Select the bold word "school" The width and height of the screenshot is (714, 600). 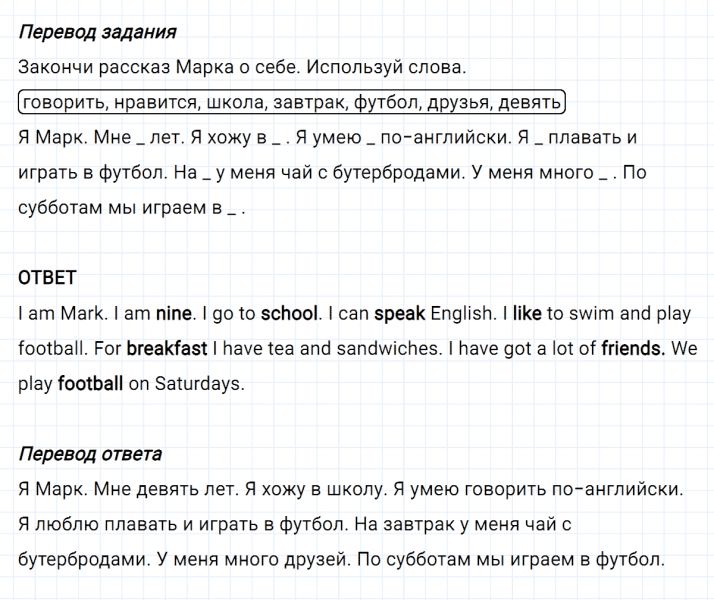click(x=289, y=313)
